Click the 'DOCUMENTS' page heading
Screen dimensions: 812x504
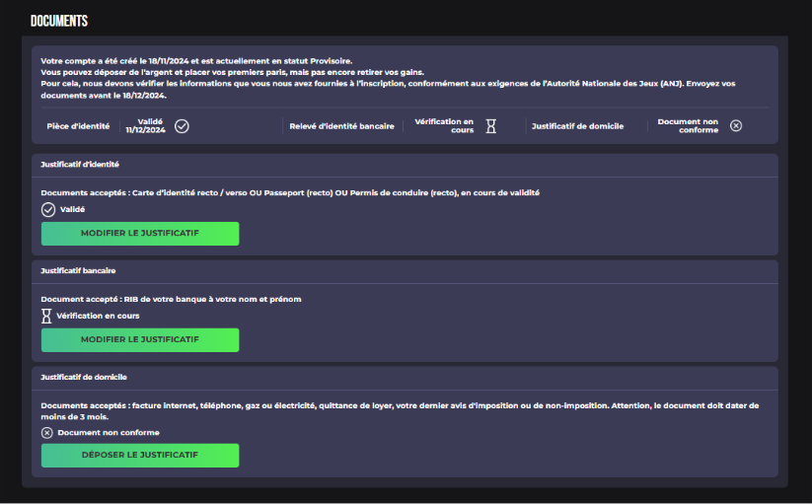click(59, 21)
